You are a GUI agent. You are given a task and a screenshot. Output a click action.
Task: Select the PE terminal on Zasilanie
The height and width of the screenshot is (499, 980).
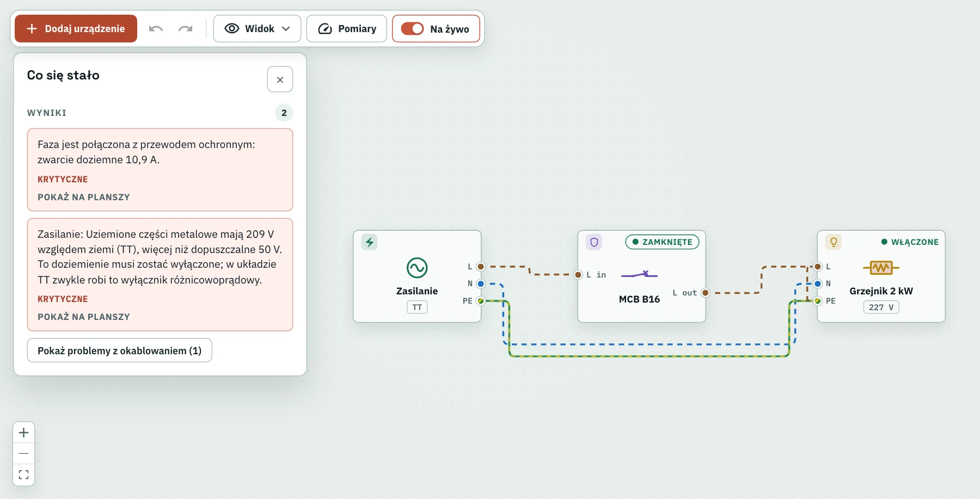coord(481,301)
